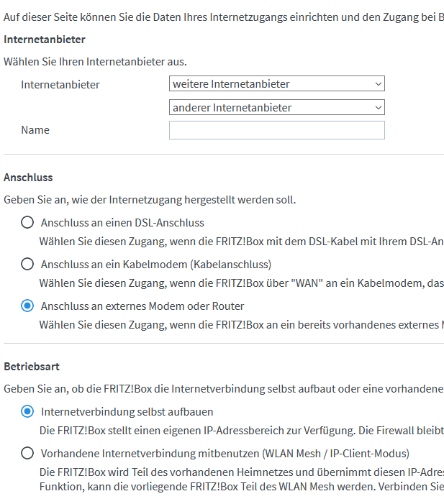444x504 pixels.
Task: Click the 'Anschluss an externes Modem oder Router' label
Action: pyautogui.click(x=142, y=306)
